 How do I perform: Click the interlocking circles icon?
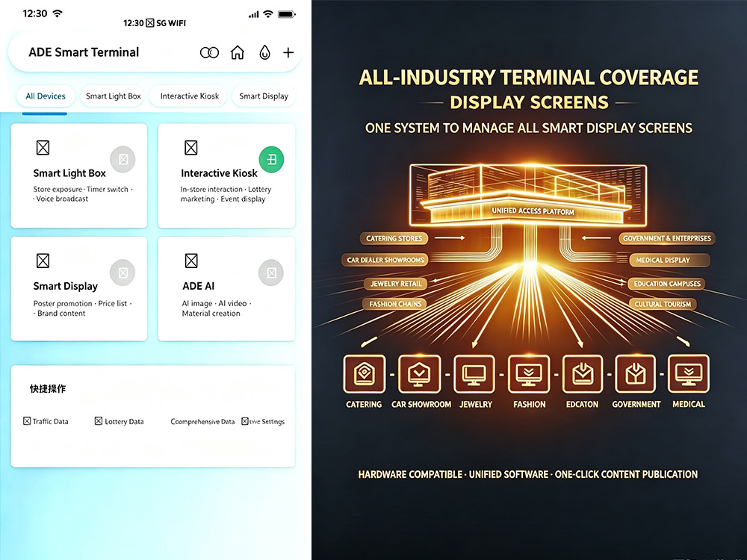pos(209,52)
